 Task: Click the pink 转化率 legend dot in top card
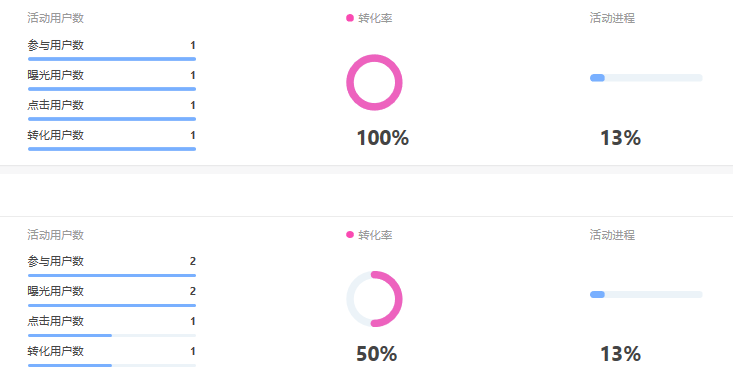[350, 18]
